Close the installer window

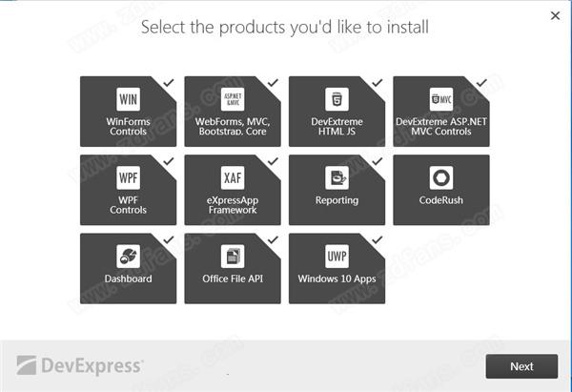click(555, 15)
